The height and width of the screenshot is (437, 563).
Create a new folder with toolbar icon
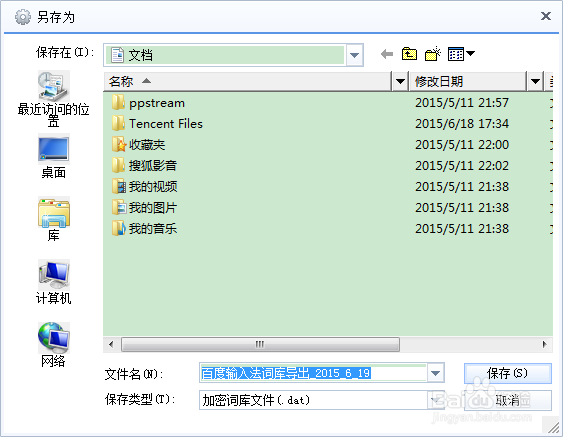click(x=433, y=54)
